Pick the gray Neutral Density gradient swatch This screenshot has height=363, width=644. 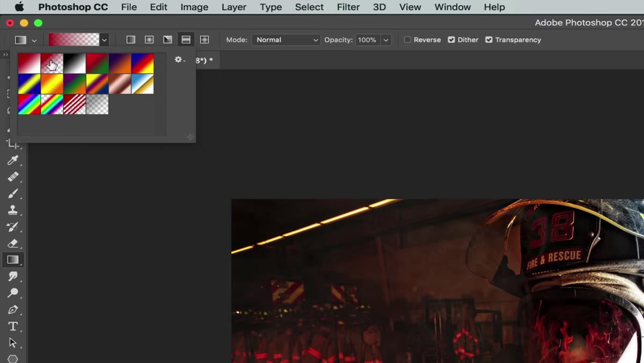(97, 104)
